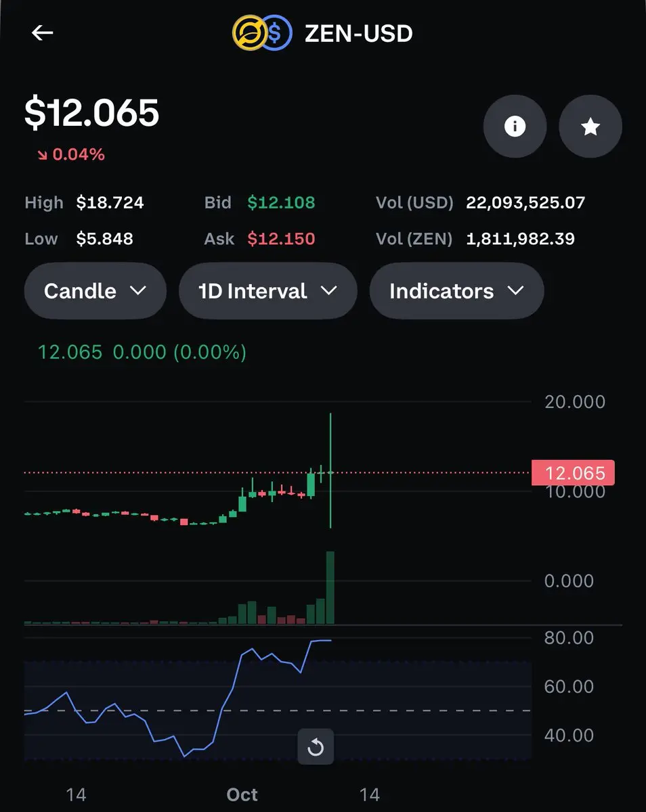This screenshot has height=812, width=646.
Task: Reset the chart view with circular arrow
Action: pos(316,747)
